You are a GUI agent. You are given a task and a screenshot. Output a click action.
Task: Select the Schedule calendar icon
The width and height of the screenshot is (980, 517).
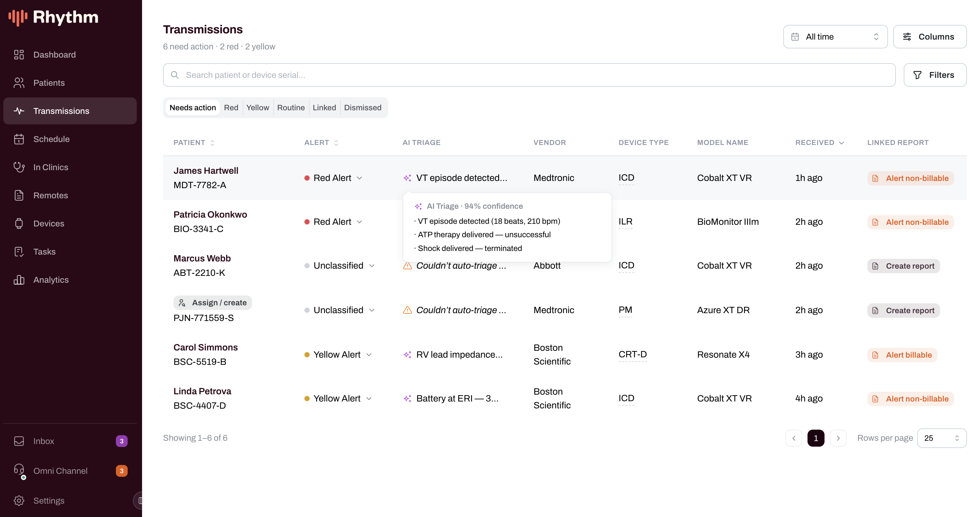coord(19,139)
